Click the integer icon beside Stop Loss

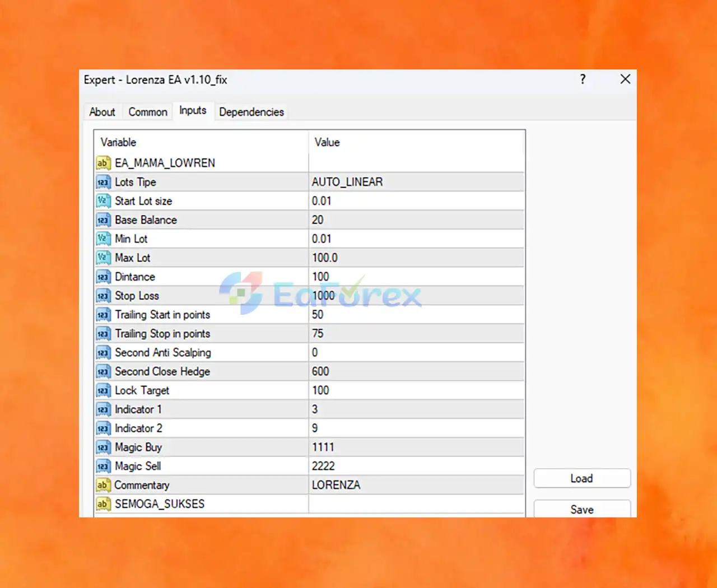(x=103, y=296)
